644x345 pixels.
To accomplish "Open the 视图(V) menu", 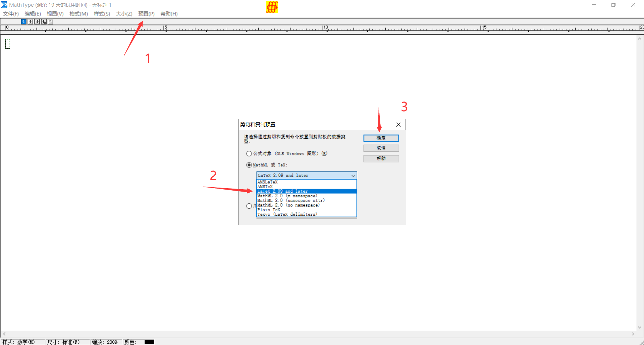I will 55,14.
